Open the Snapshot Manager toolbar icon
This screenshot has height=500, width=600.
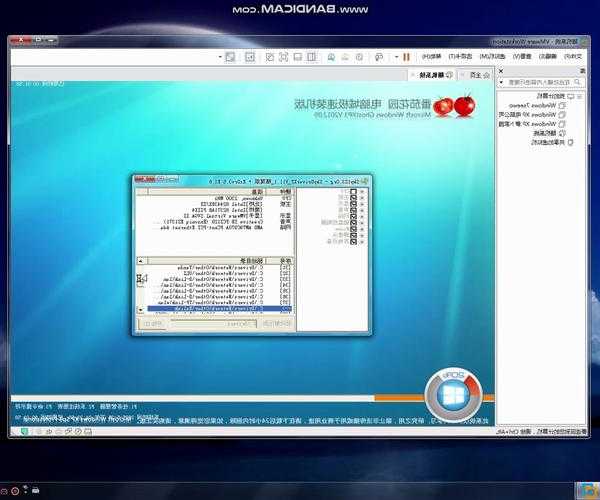pyautogui.click(x=331, y=57)
